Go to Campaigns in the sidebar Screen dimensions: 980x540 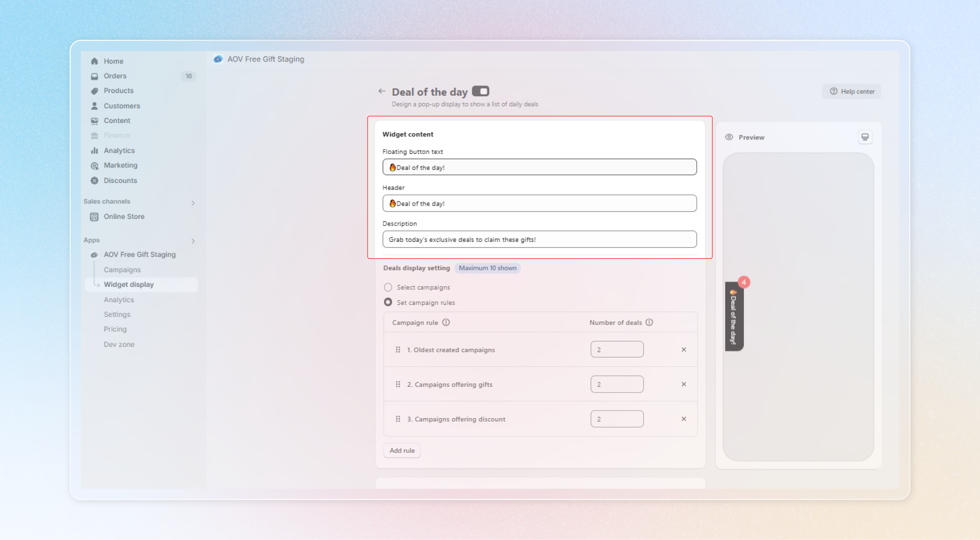tap(122, 269)
